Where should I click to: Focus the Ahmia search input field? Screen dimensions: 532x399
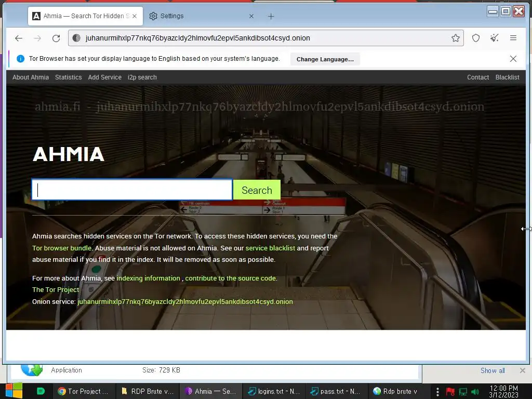[132, 189]
